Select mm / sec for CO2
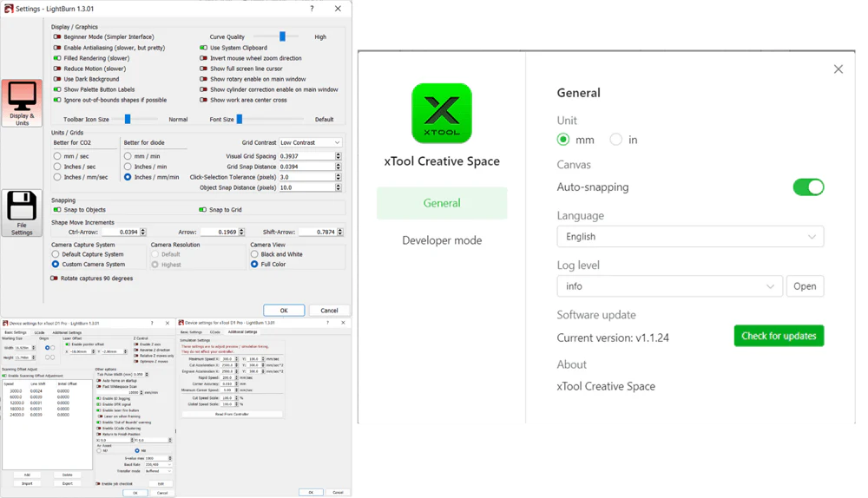This screenshot has width=868, height=498. (x=57, y=156)
